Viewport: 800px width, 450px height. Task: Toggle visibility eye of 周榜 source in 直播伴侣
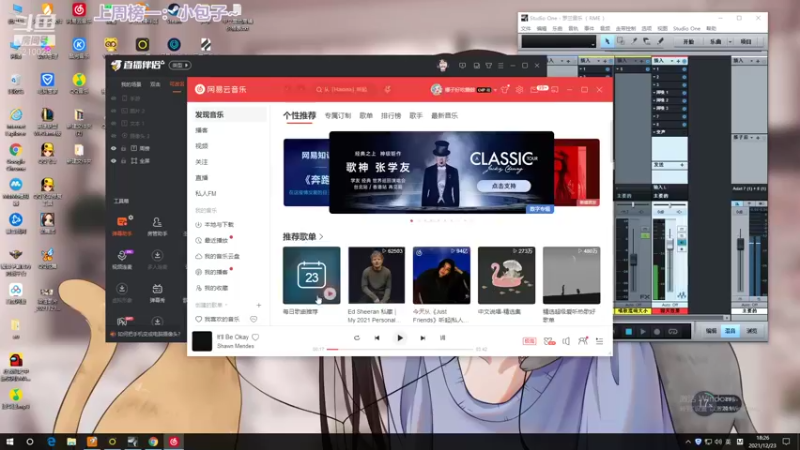click(114, 148)
